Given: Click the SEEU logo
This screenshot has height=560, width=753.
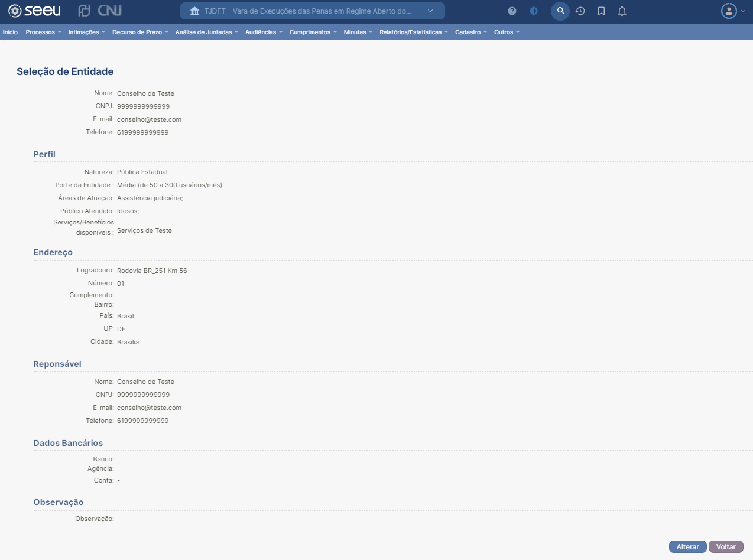Looking at the screenshot, I should click(x=34, y=11).
